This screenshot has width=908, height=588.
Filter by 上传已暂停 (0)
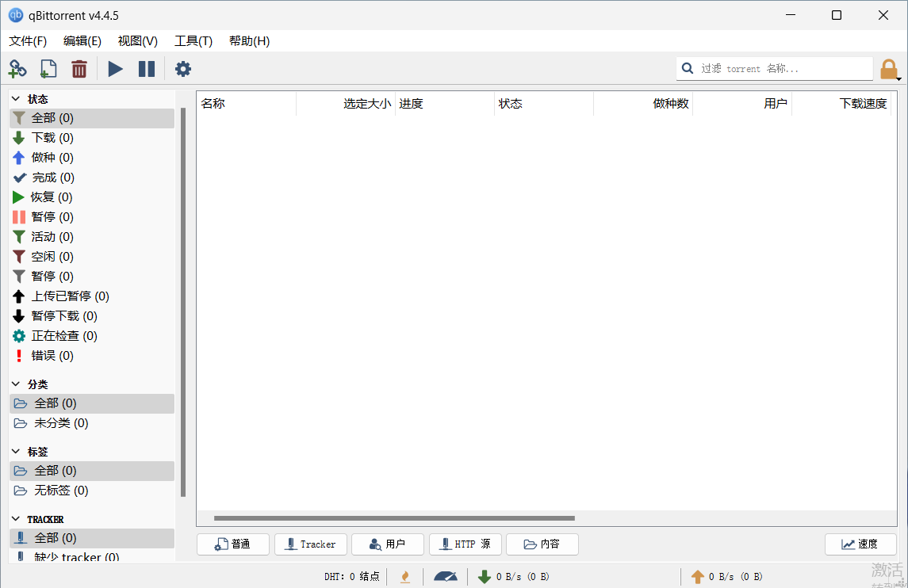[92, 296]
